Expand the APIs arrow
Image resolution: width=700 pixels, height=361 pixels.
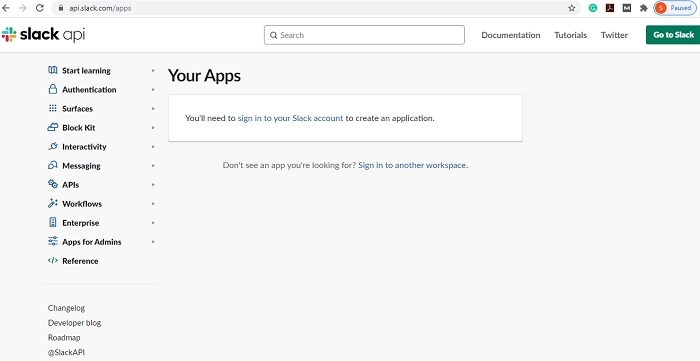click(153, 185)
